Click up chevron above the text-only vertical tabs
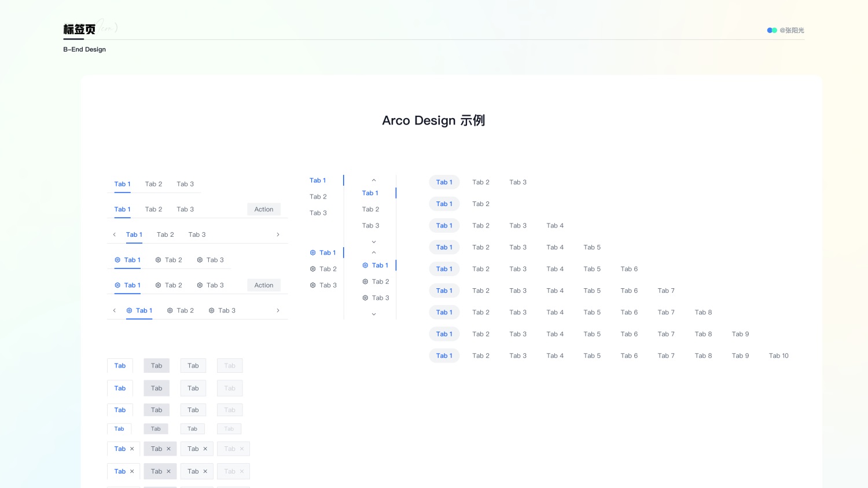The height and width of the screenshot is (488, 868). [x=374, y=181]
